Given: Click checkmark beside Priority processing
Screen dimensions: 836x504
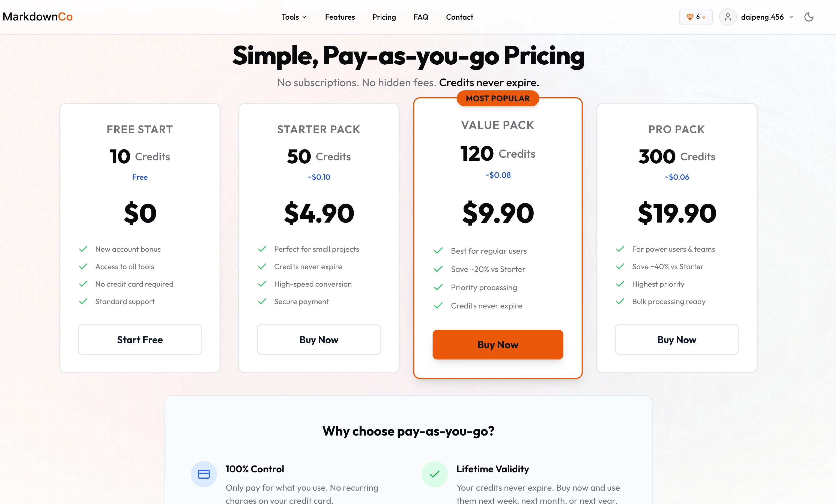Looking at the screenshot, I should click(438, 287).
